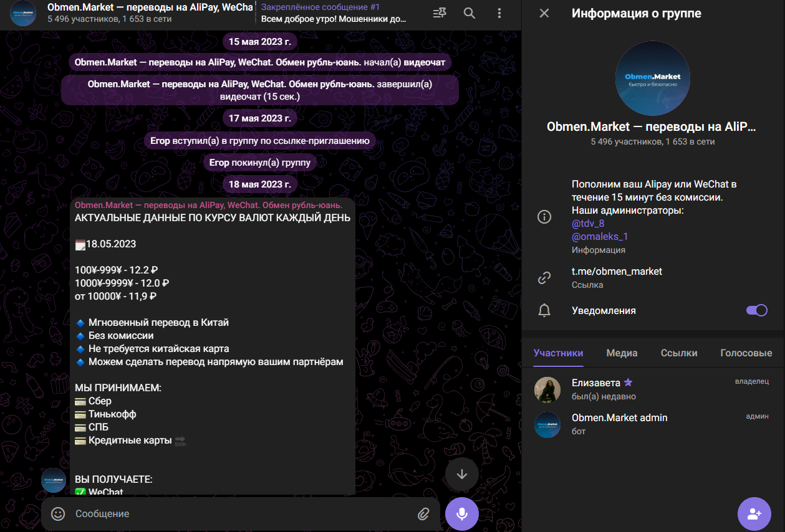Open the three-dot chat menu
Image resolution: width=785 pixels, height=532 pixels.
click(x=499, y=13)
